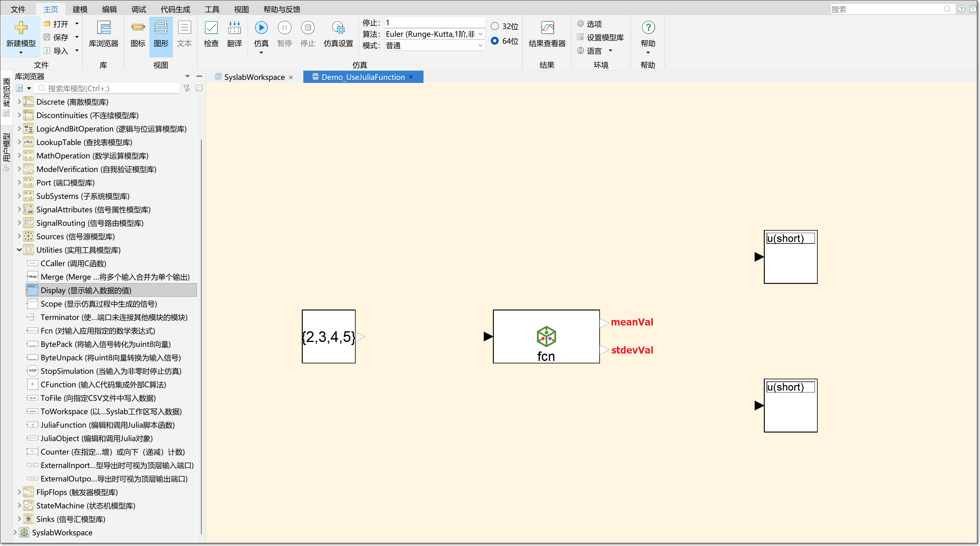Click the 检查 check model icon
This screenshot has height=546, width=980.
[x=211, y=28]
